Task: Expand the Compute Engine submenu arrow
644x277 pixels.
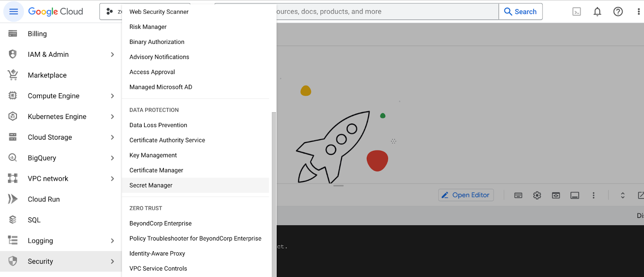Action: point(112,96)
